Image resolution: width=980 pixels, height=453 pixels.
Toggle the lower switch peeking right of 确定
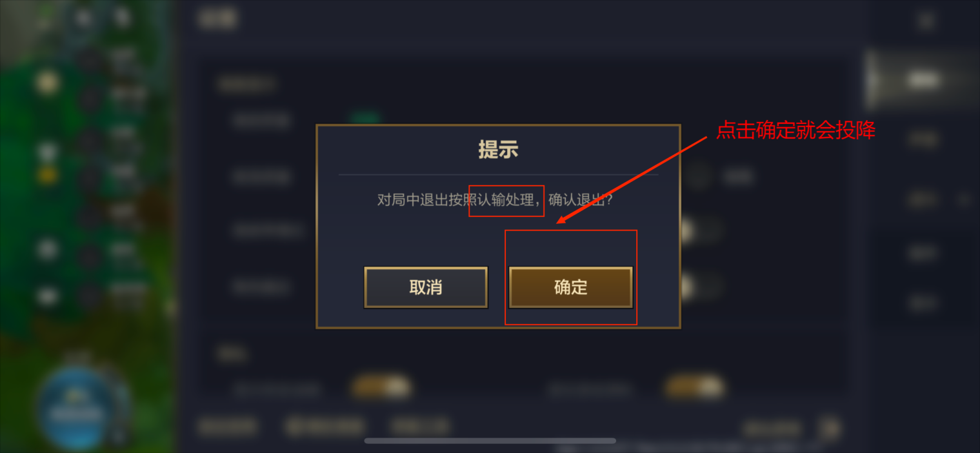click(x=699, y=287)
